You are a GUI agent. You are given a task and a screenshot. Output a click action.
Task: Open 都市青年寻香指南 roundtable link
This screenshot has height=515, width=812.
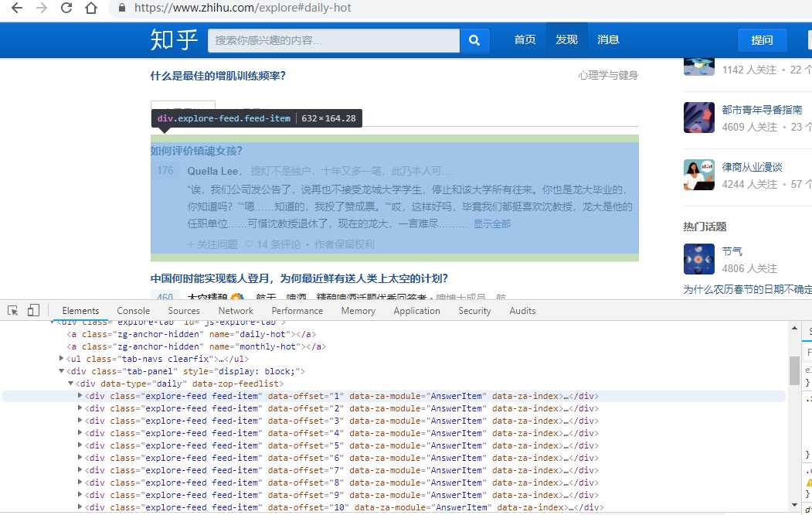click(762, 110)
